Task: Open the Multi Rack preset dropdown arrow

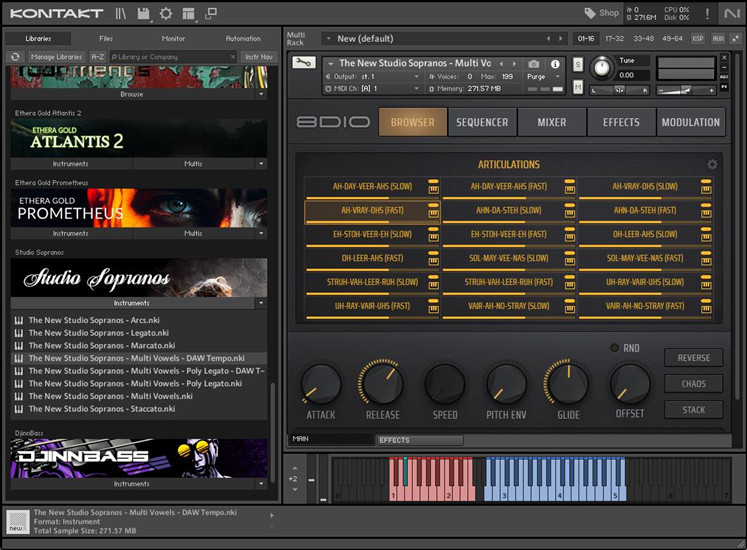Action: [327, 39]
